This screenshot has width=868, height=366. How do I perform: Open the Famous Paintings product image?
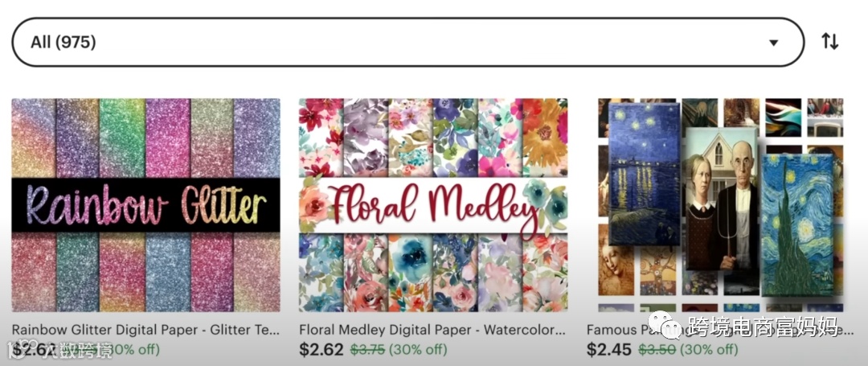(721, 205)
